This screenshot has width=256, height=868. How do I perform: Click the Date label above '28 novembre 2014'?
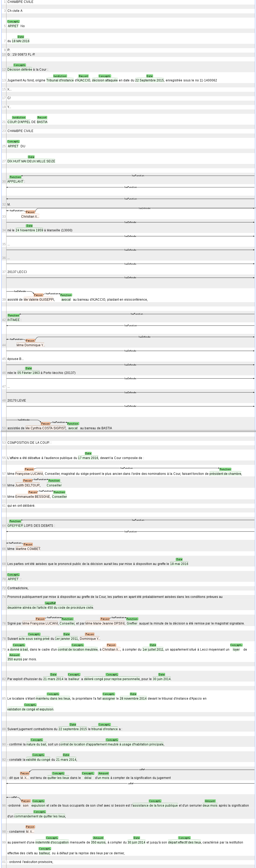pyautogui.click(x=133, y=694)
